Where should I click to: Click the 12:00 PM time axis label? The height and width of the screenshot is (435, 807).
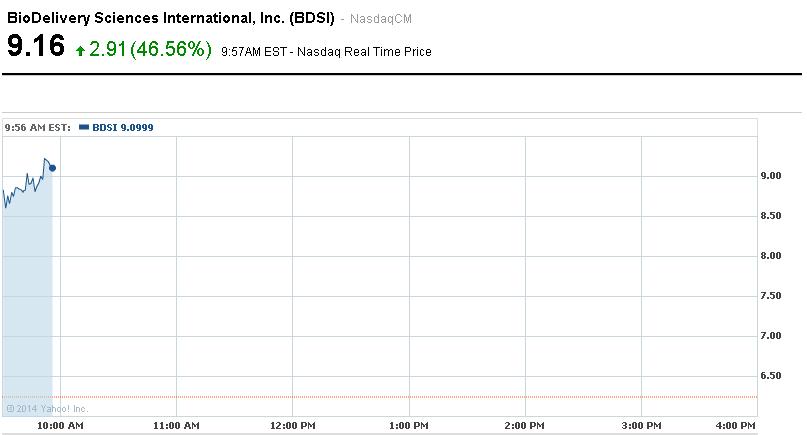pos(292,426)
